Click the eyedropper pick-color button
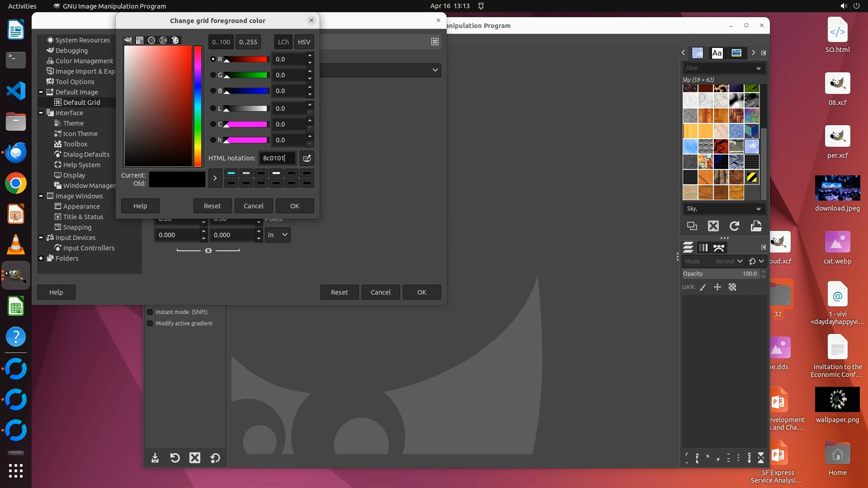 (x=307, y=158)
